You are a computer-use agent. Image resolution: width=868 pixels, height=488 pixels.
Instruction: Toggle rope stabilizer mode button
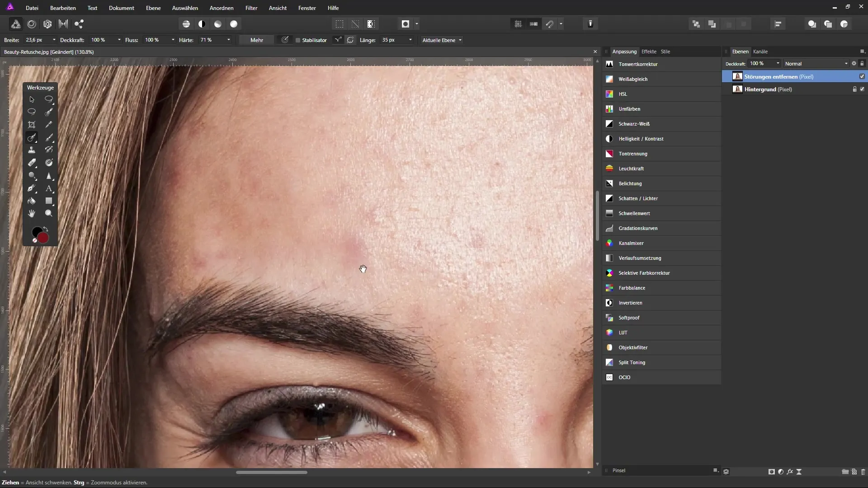[x=338, y=40]
